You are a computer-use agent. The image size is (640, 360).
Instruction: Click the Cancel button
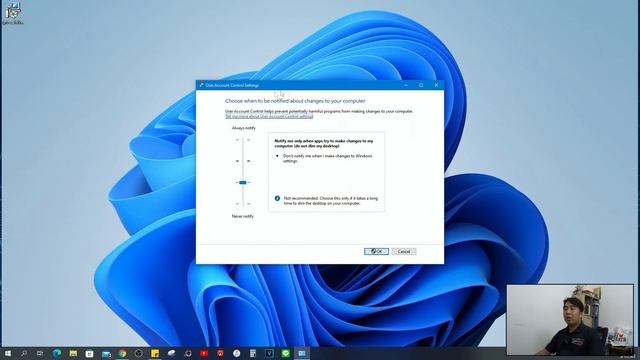pos(404,251)
